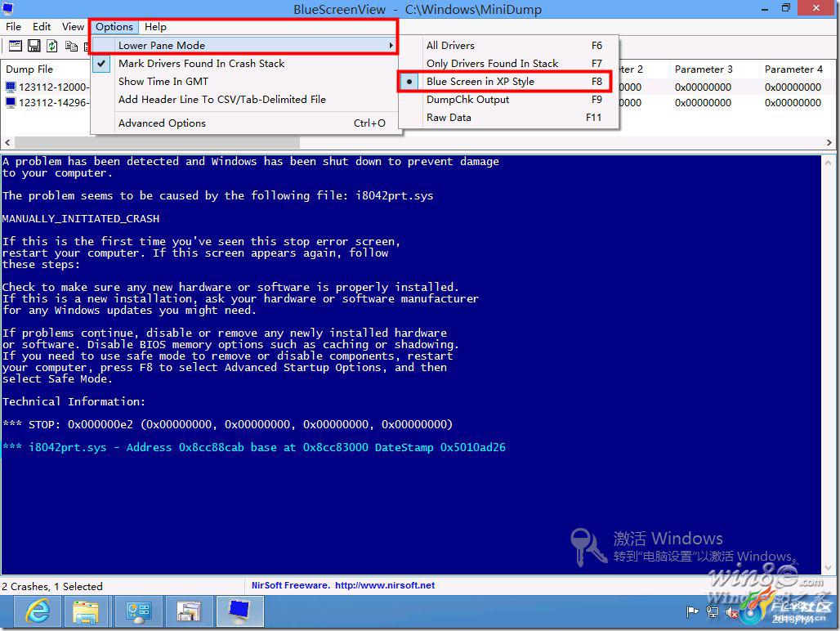Image resolution: width=840 pixels, height=631 pixels.
Task: Toggle Add Header Line To CSV/Tab-Delimited File
Action: coord(246,99)
